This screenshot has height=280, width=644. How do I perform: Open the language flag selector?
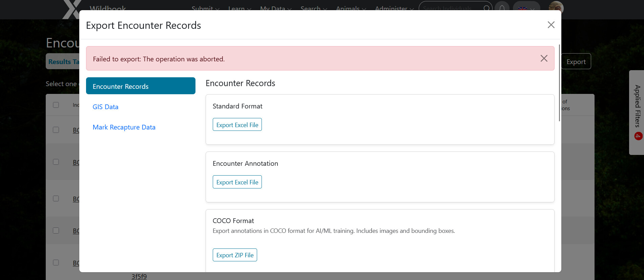[526, 7]
